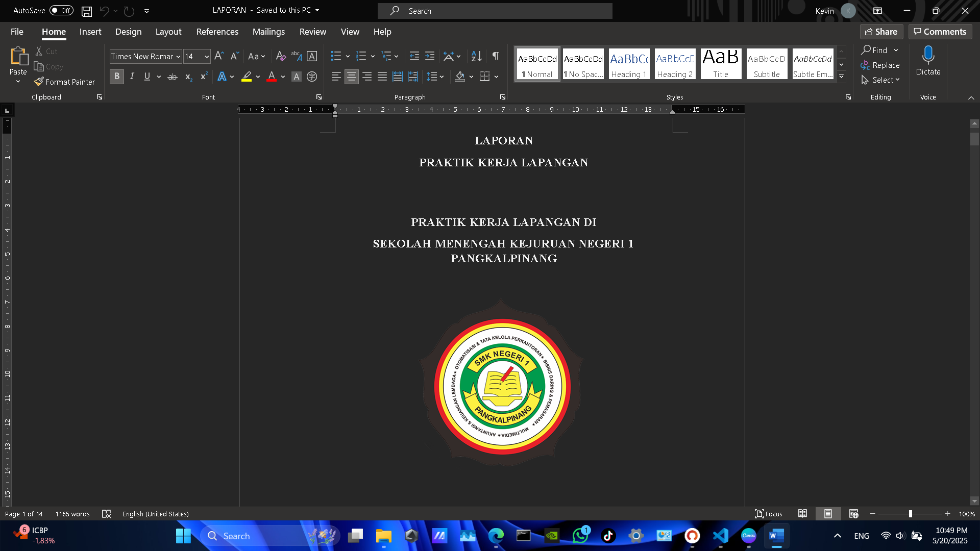Toggle Underline formatting
980x551 pixels.
(x=147, y=77)
